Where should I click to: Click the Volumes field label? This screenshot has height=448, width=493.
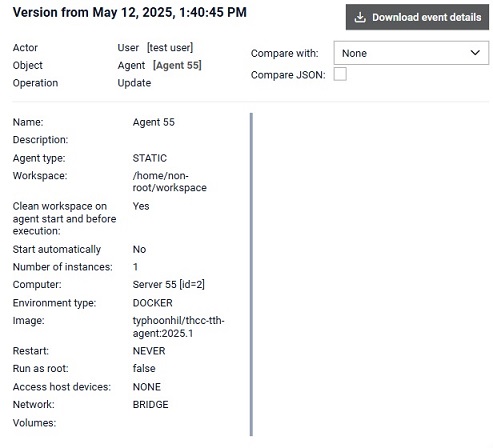click(34, 423)
